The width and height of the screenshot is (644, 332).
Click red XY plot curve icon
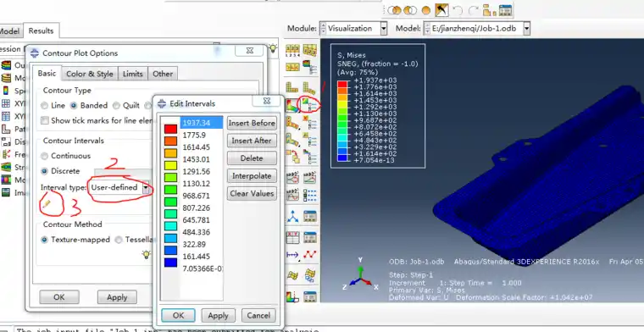[x=310, y=254]
